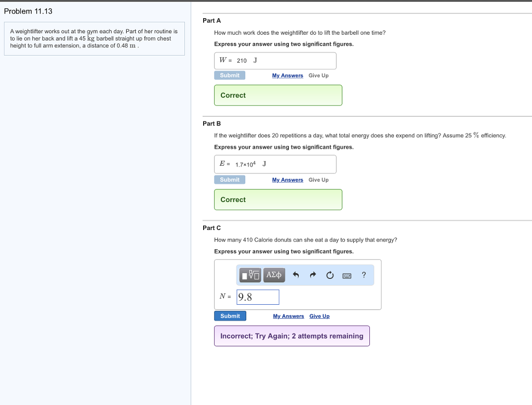This screenshot has width=532, height=405.
Task: Open keyboard shortcuts icon in toolbar
Action: [x=347, y=276]
